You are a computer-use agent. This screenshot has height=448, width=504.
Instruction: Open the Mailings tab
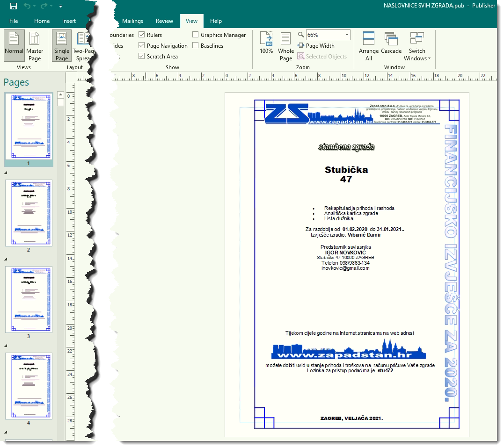(132, 21)
